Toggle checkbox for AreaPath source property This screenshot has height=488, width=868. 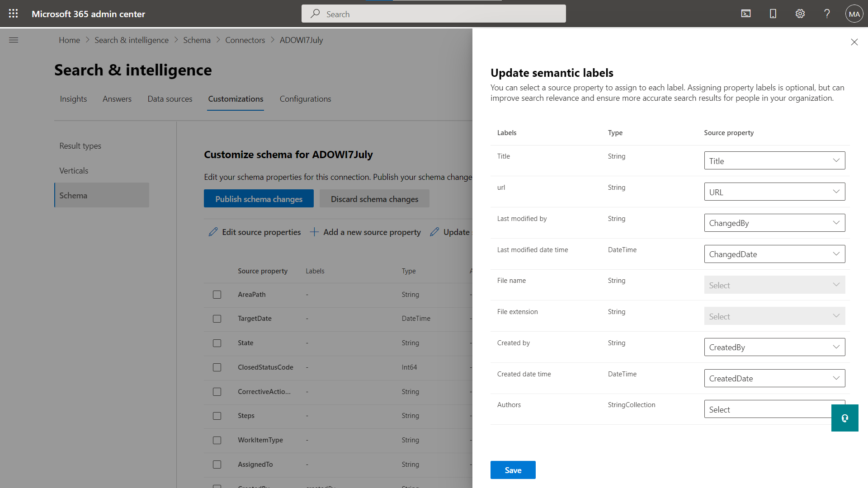click(217, 294)
